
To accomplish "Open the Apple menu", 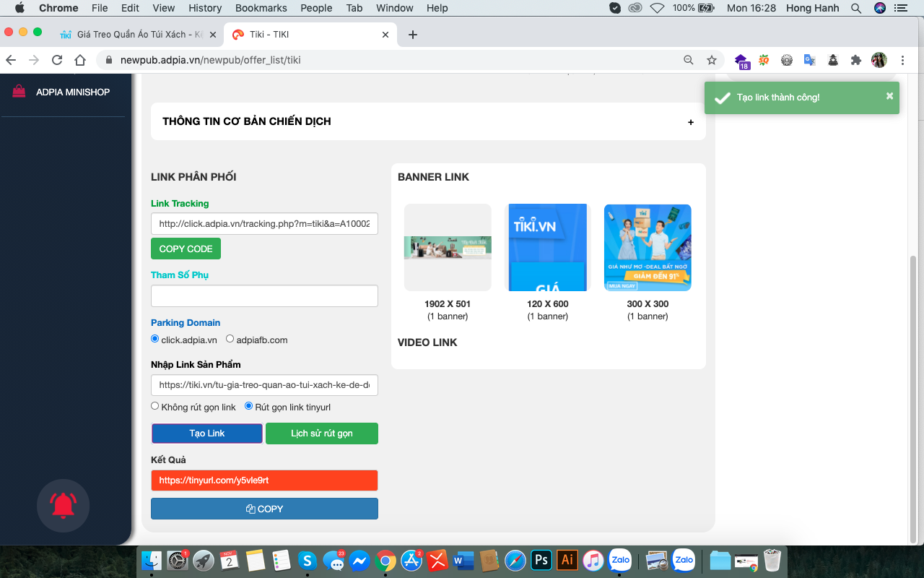I will click(x=19, y=8).
